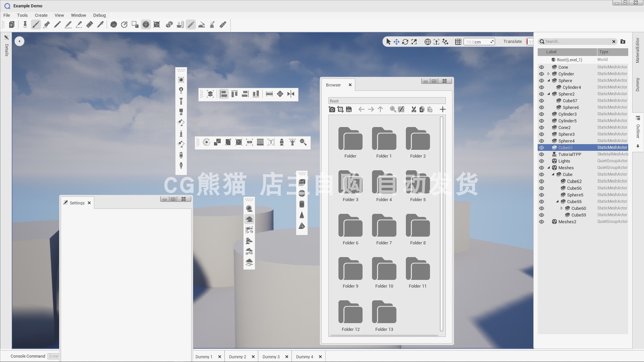Screen dimensions: 644x362
Task: Toggle the grid snapping icon
Action: click(x=458, y=42)
